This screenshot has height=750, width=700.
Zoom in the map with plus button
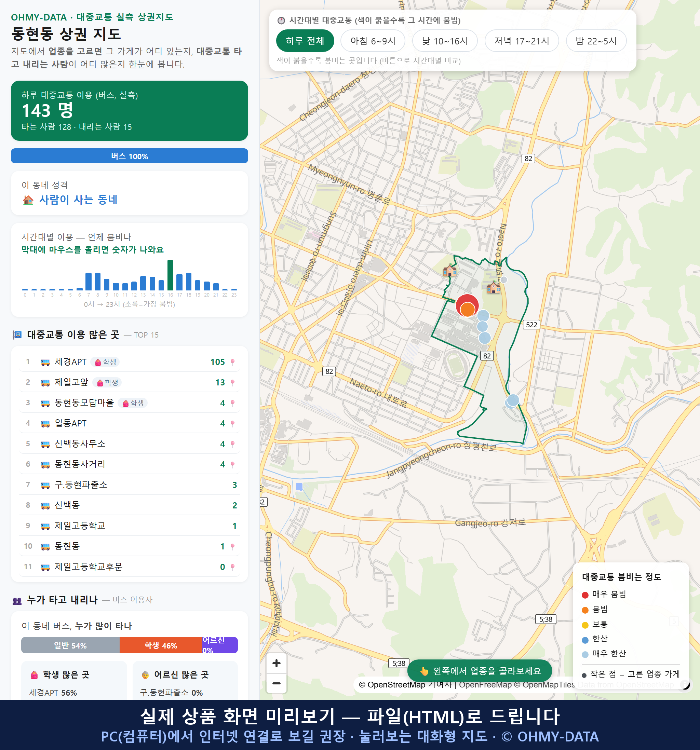pyautogui.click(x=276, y=663)
